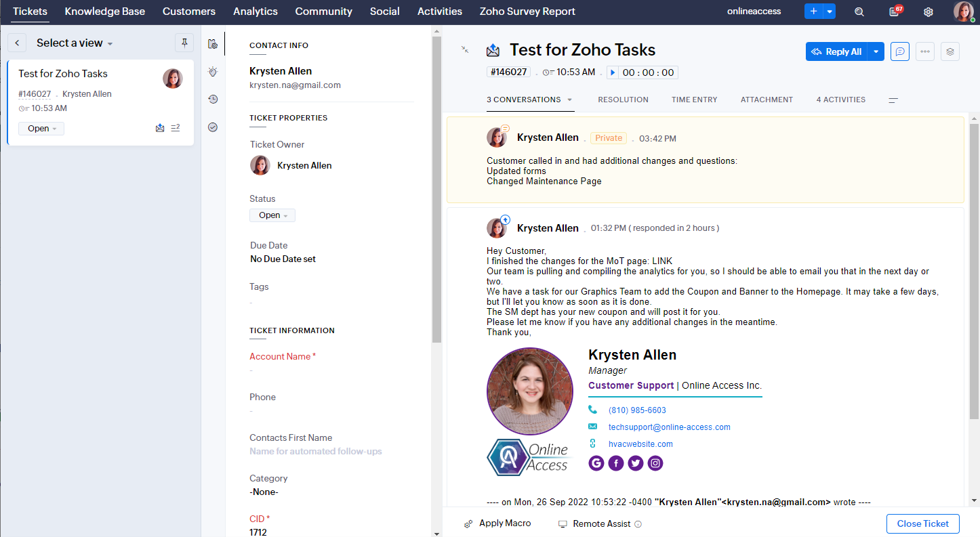Pin the ticket list view
980x537 pixels.
[x=184, y=43]
